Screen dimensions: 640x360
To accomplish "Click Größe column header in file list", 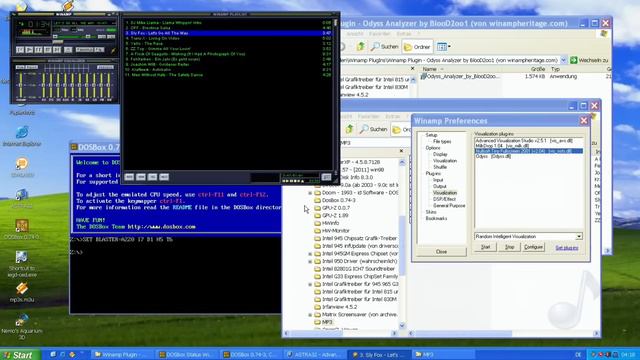I will (537, 69).
